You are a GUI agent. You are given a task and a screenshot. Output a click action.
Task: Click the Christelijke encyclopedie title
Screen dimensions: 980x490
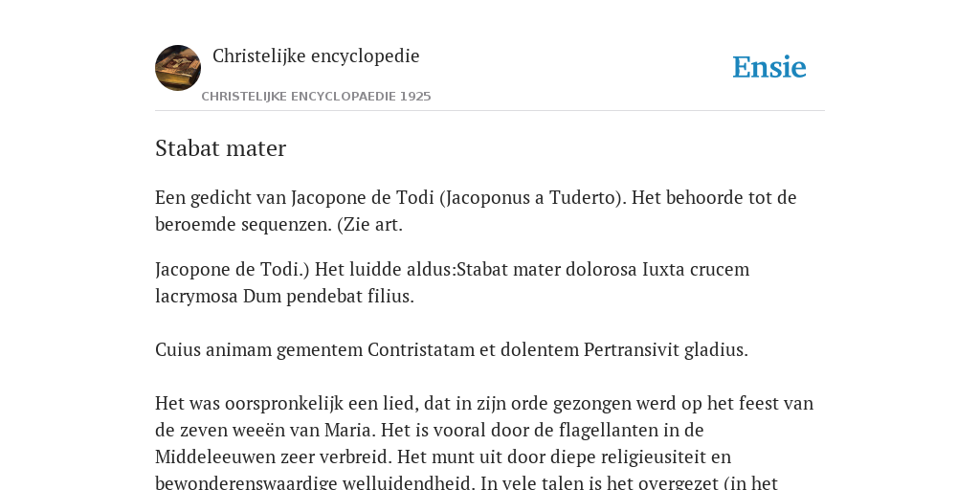coord(316,56)
